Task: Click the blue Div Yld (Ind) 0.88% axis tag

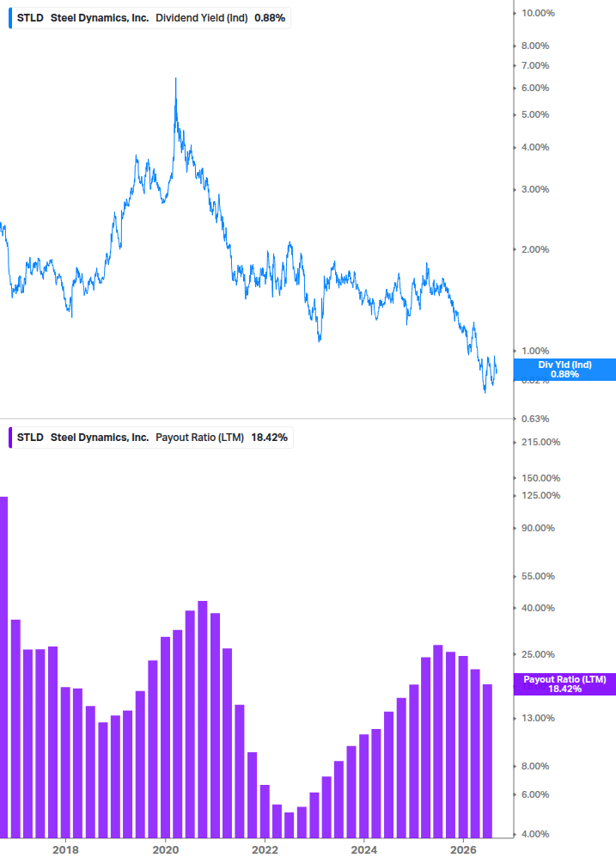Action: coord(564,369)
